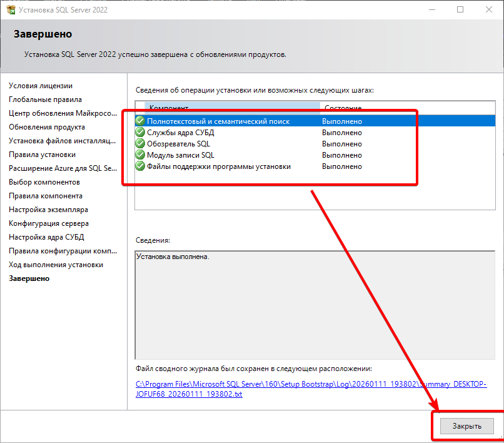Click step Правила компонента in sidebar
Screen dimensions: 504x443
point(46,196)
